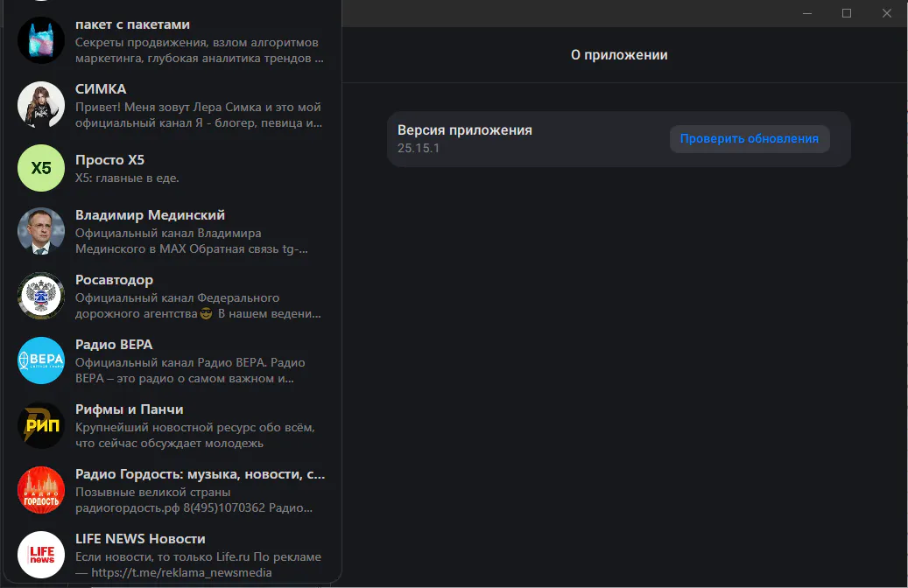Screen dimensions: 908x588
Task: Click the О приложении page header
Action: point(619,55)
